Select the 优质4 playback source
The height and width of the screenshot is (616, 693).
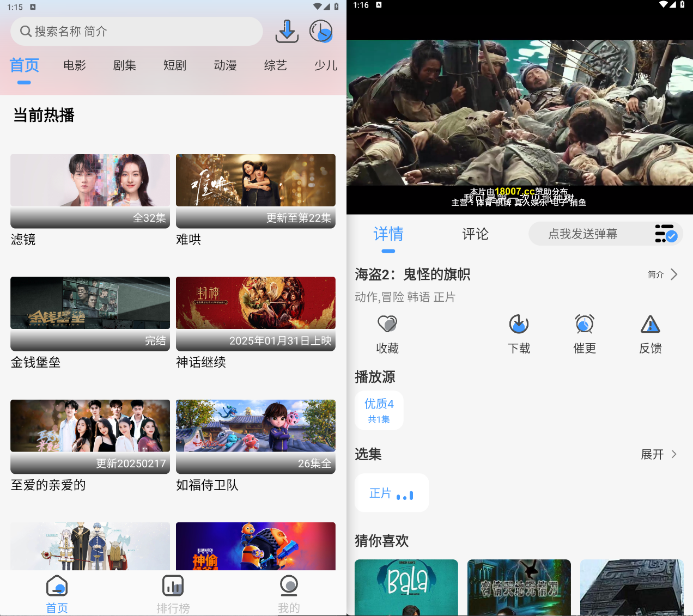click(379, 410)
